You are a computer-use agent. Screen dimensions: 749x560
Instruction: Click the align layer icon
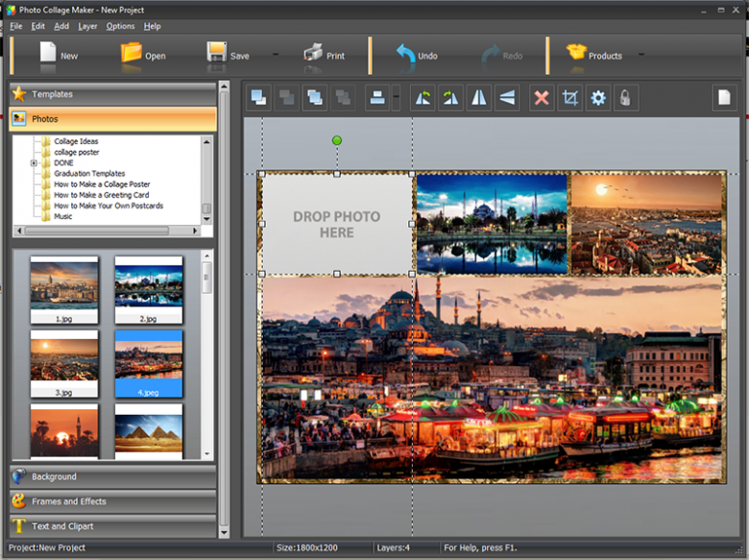(377, 98)
